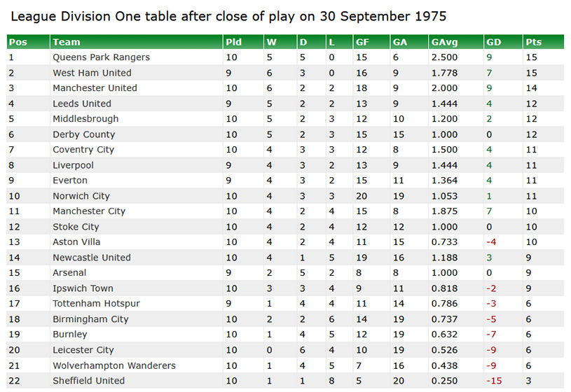Viewport: 571px width, 392px height.
Task: Select the Pts column header
Action: tap(533, 42)
